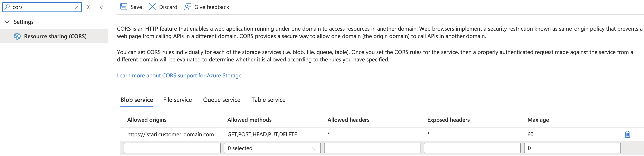Image resolution: width=644 pixels, height=156 pixels.
Task: Focus the empty Allowed origins field
Action: pyautogui.click(x=172, y=148)
